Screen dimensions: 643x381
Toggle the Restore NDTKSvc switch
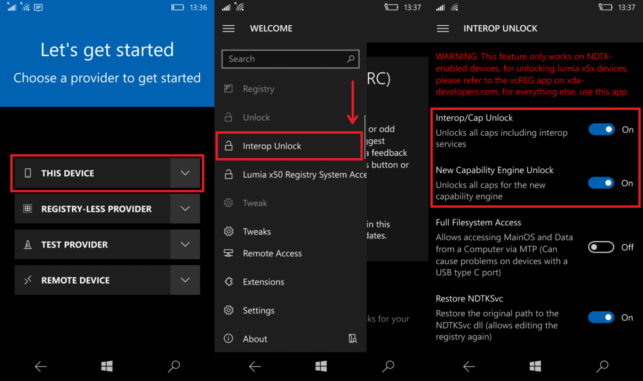point(601,317)
